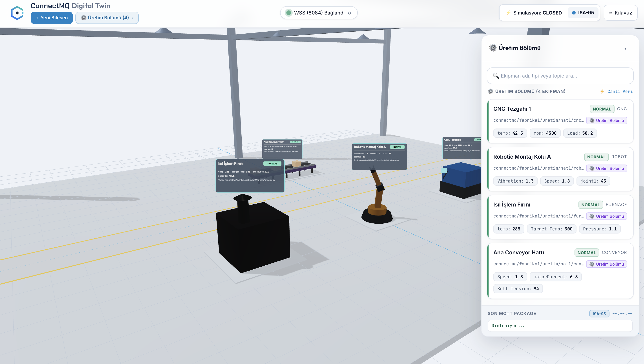Image resolution: width=644 pixels, height=364 pixels.
Task: Click the WSS connection settings gear icon
Action: (350, 13)
